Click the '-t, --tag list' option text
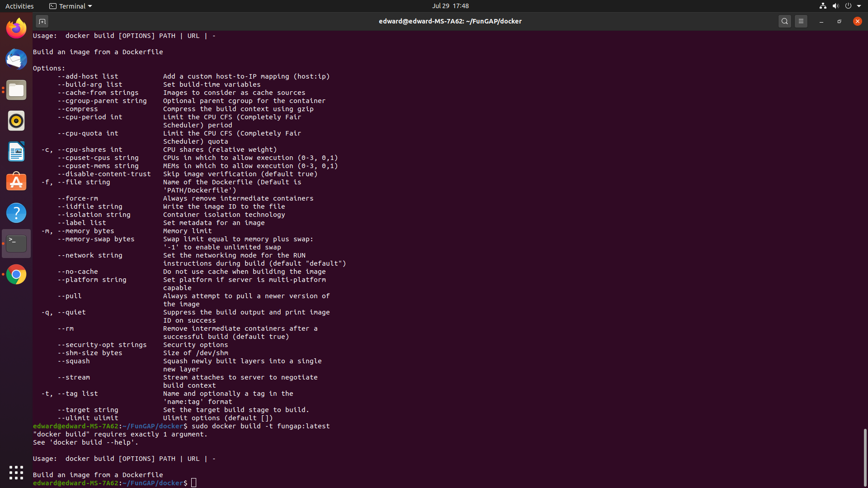The width and height of the screenshot is (868, 488). pos(70,394)
